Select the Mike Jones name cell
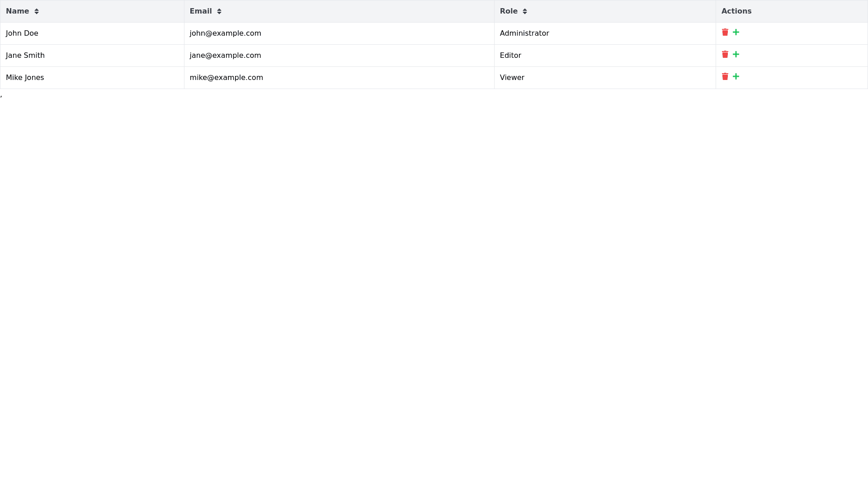Viewport: 868px width, 488px height. pyautogui.click(x=25, y=78)
